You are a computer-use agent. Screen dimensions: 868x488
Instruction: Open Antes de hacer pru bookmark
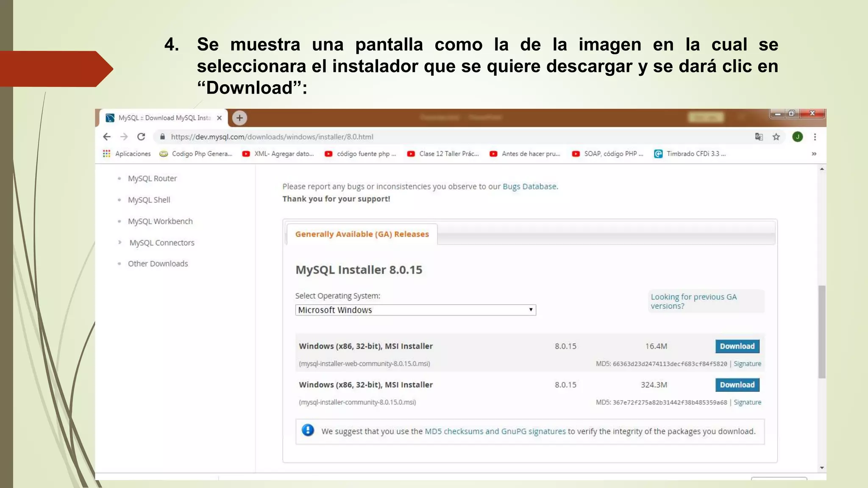tap(525, 154)
